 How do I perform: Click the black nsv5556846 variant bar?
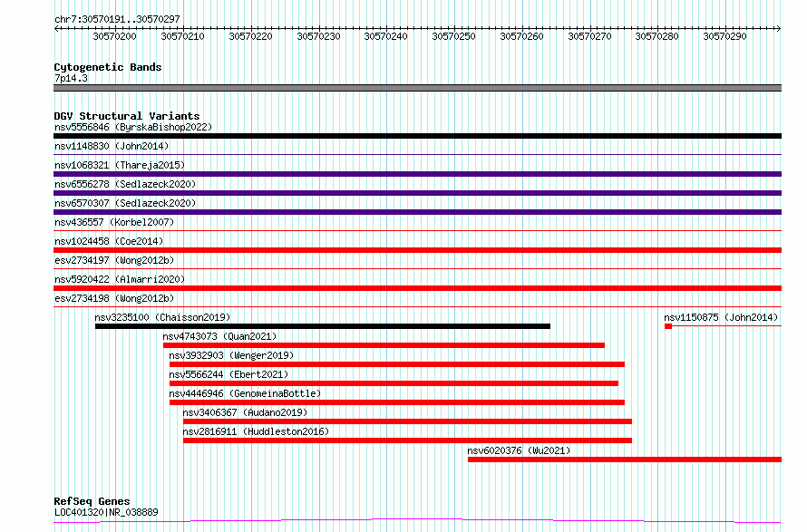[x=417, y=136]
